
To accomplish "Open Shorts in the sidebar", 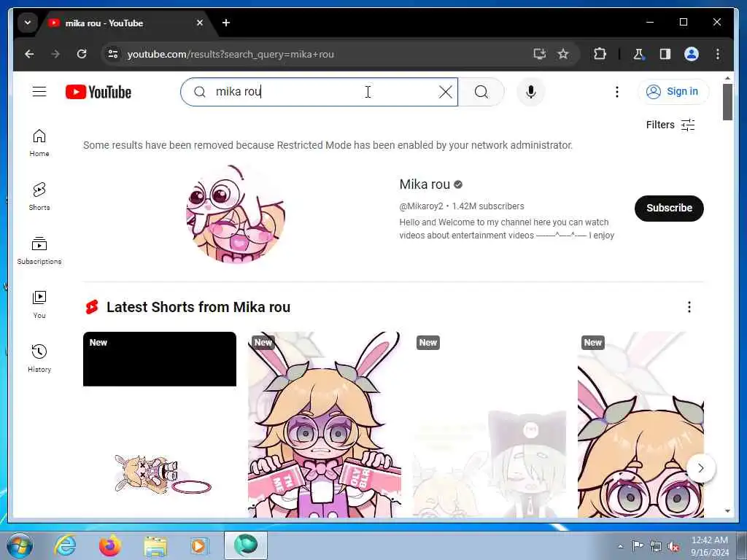I will click(x=39, y=196).
